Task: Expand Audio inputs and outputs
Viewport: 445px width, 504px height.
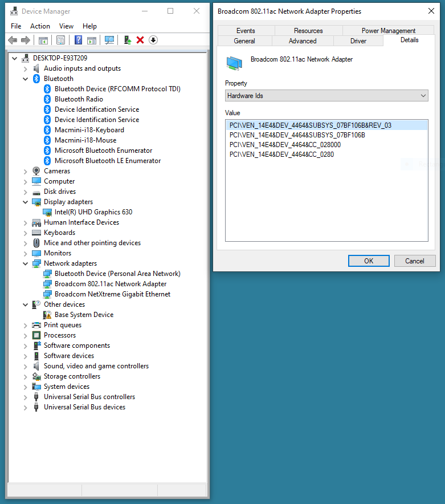Action: pos(26,69)
